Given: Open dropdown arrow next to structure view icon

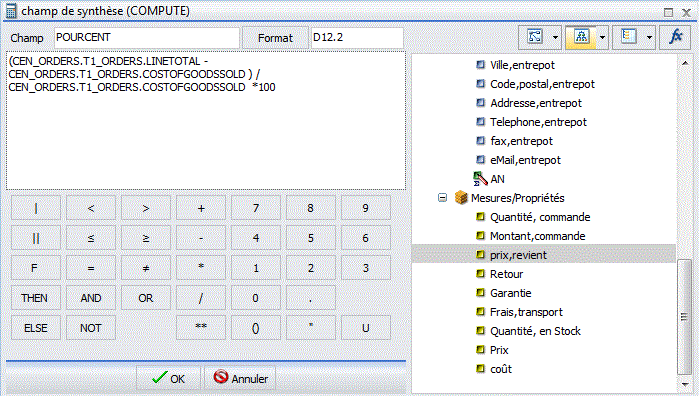Looking at the screenshot, I should pyautogui.click(x=602, y=37).
